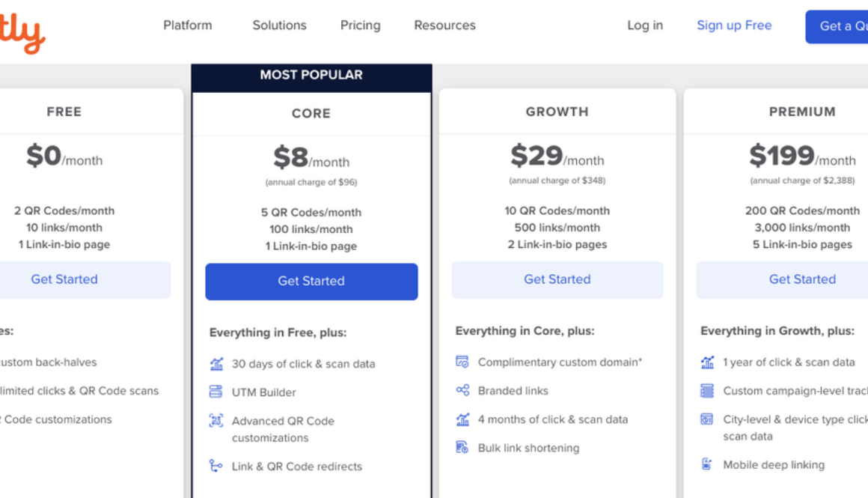Switch to the Pricing page
Screen dimensions: 868x498
pos(360,25)
